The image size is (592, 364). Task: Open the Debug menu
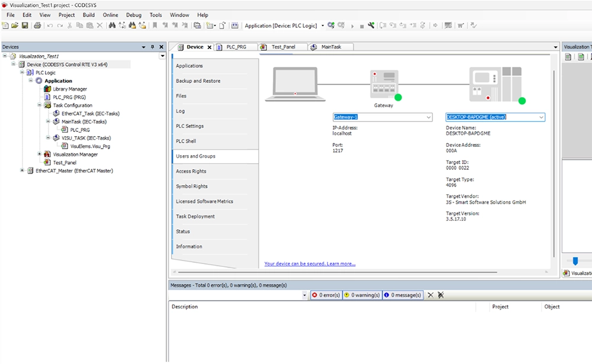tap(134, 15)
